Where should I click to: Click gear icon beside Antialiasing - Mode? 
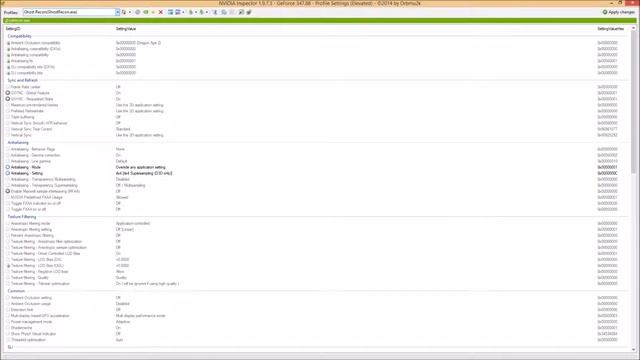[x=8, y=167]
